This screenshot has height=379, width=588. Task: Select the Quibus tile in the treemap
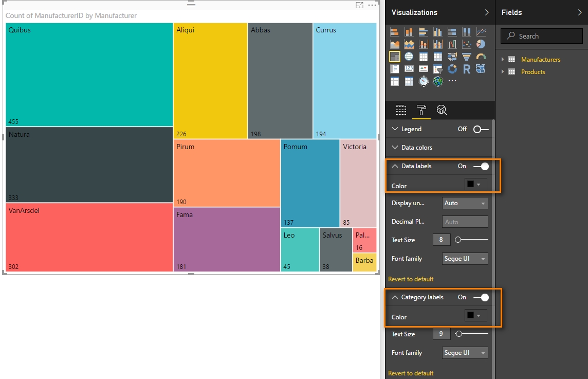tap(89, 75)
